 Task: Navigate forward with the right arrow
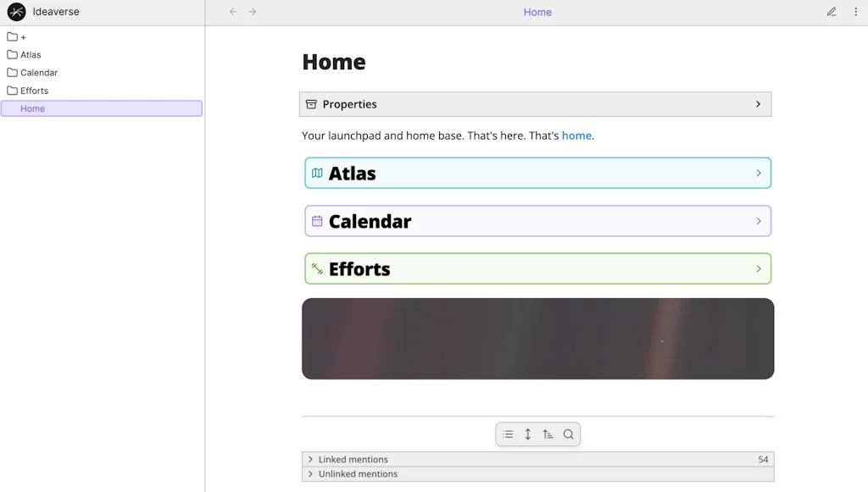[253, 12]
